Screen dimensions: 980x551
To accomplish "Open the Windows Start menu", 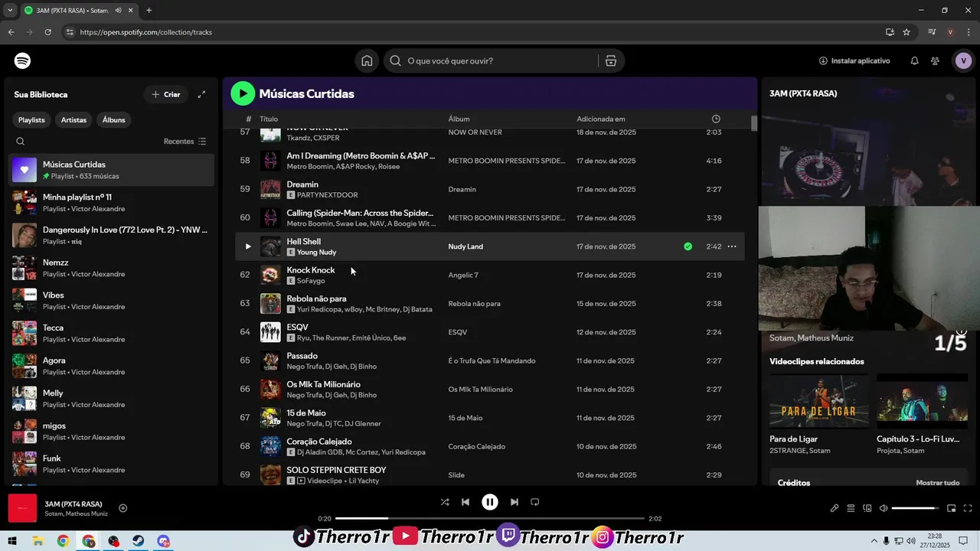I will [x=12, y=541].
